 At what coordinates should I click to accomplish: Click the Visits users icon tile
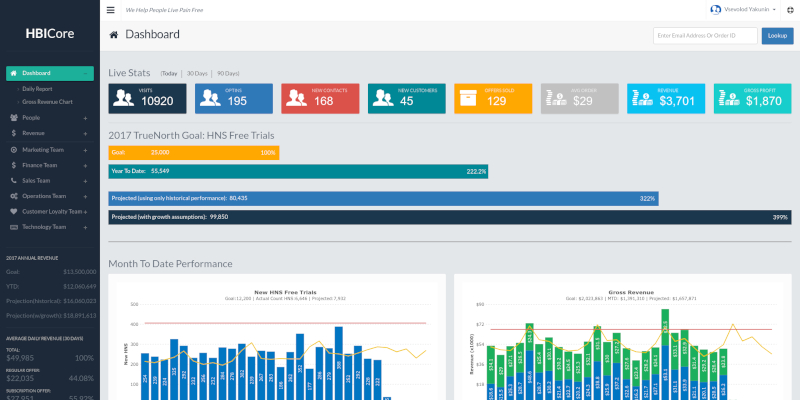tap(123, 97)
